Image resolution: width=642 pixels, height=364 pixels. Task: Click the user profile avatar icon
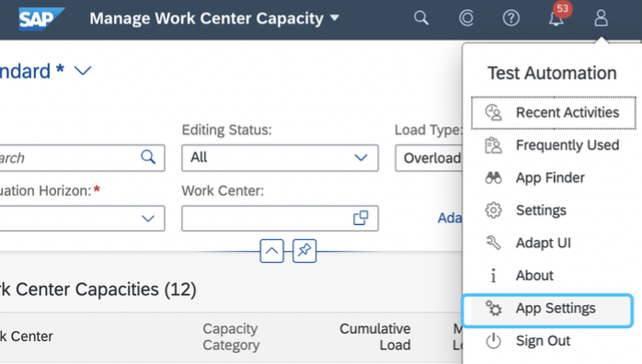coord(601,18)
